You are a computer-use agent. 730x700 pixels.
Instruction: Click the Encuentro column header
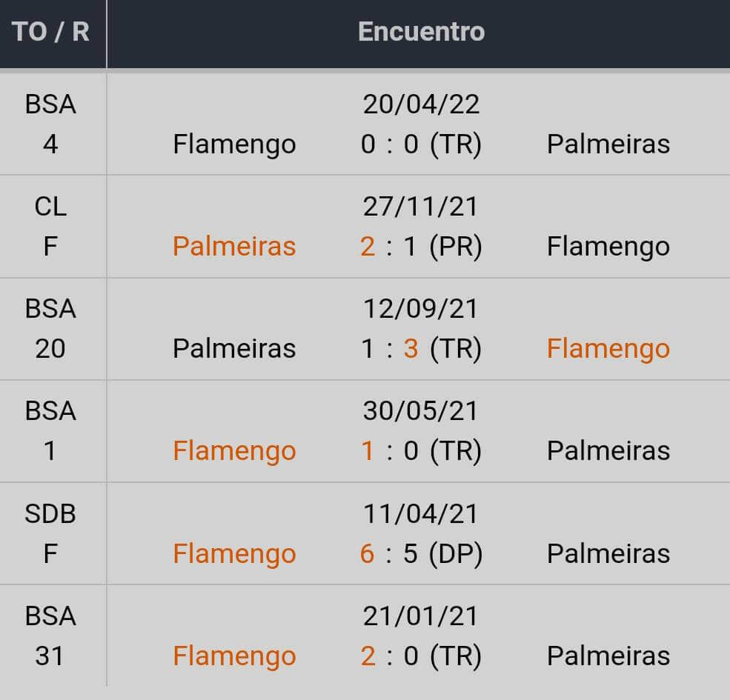coord(421,31)
